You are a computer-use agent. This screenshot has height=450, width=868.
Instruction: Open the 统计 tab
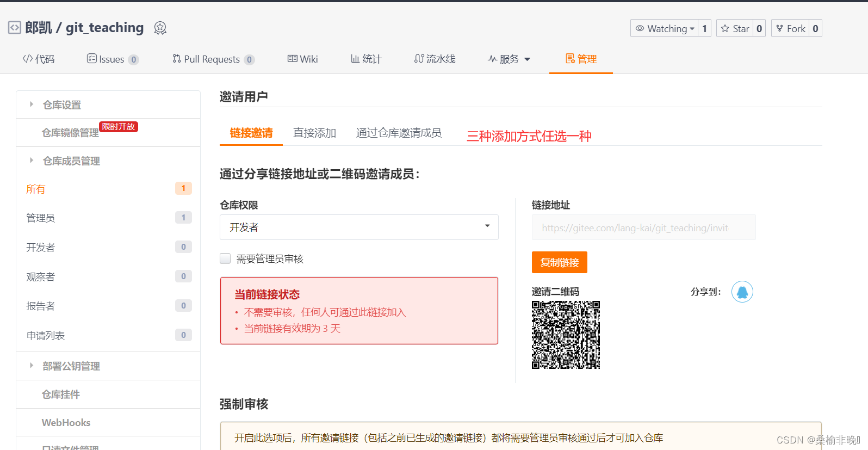[366, 59]
